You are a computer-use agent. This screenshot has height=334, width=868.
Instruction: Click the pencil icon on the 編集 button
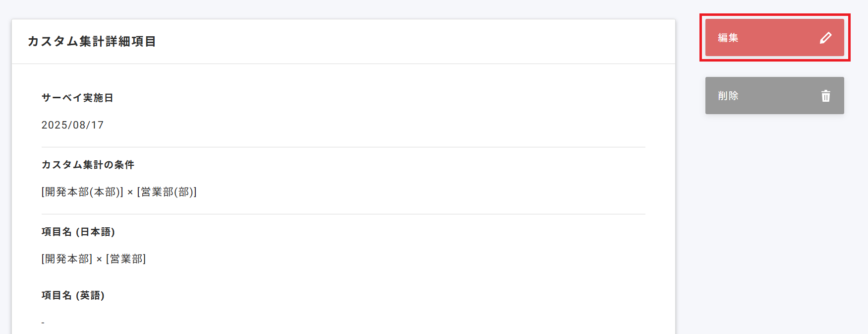click(826, 37)
